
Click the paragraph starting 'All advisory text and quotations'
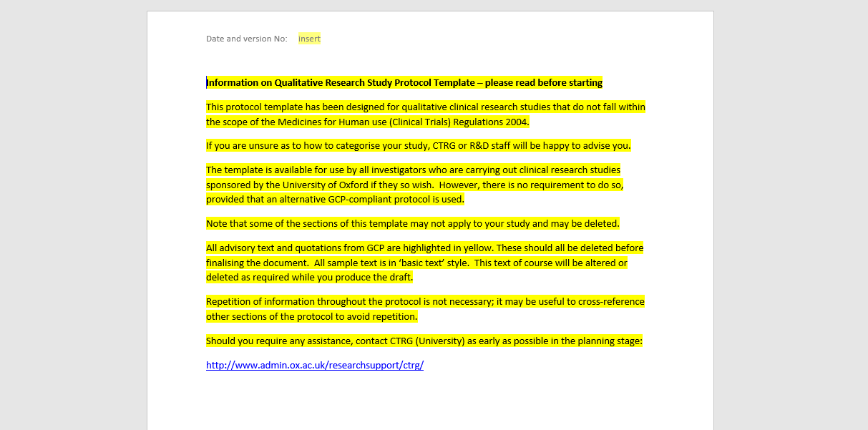pos(425,263)
